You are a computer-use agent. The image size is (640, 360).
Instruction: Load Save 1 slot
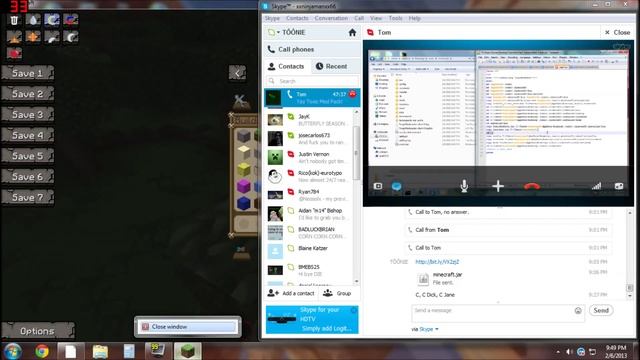(28, 73)
